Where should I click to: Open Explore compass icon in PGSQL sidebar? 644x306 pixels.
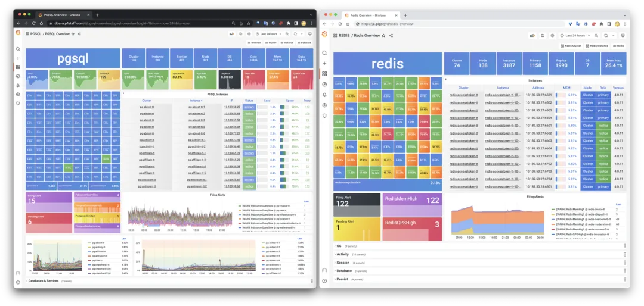pos(18,76)
